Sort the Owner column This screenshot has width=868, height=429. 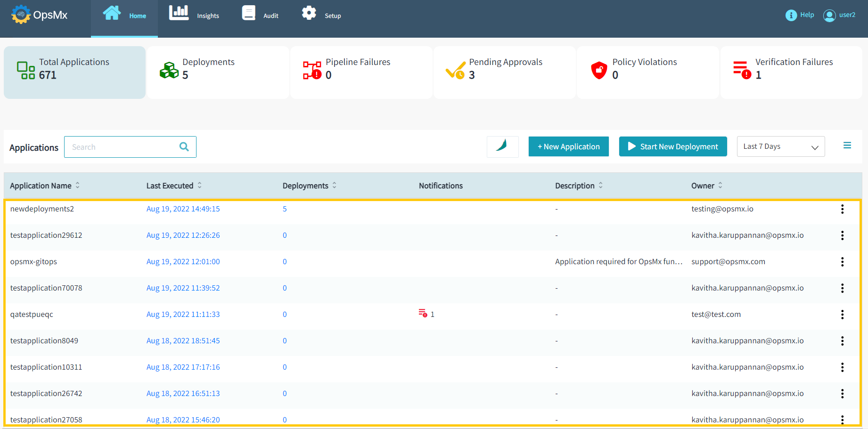click(720, 186)
